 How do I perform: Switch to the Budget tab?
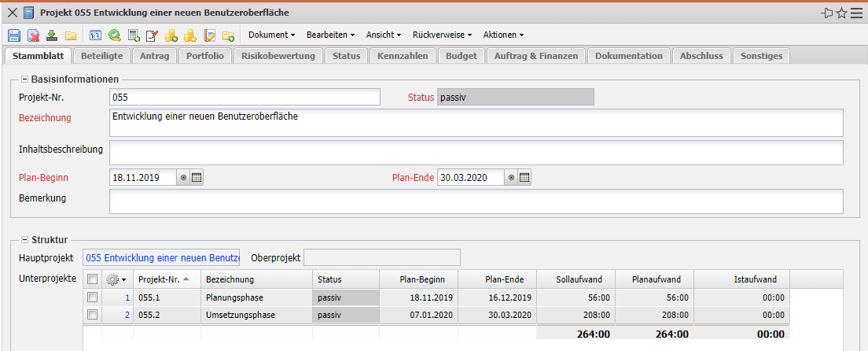pos(461,56)
